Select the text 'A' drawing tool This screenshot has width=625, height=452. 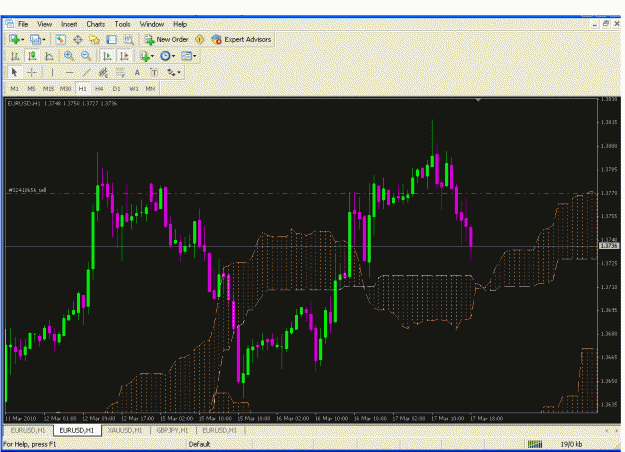point(137,73)
